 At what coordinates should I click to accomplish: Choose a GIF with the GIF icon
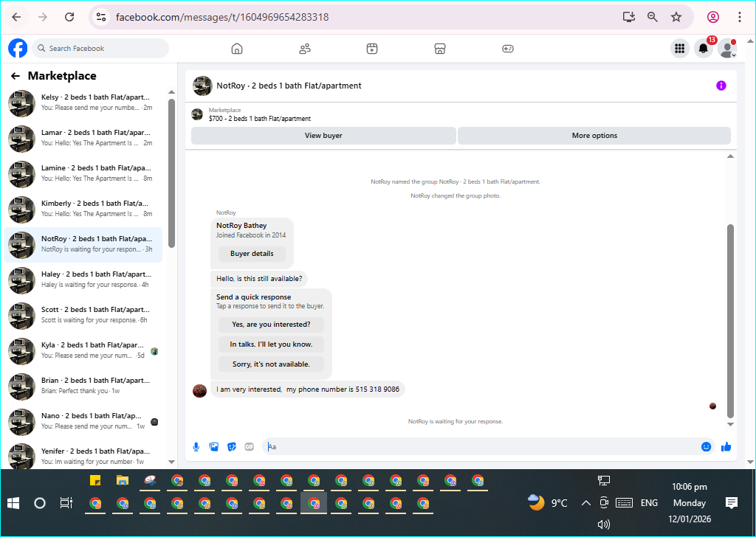coord(250,447)
